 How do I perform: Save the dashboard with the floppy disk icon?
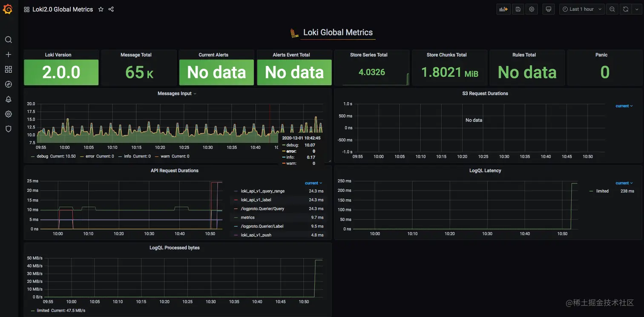point(518,9)
